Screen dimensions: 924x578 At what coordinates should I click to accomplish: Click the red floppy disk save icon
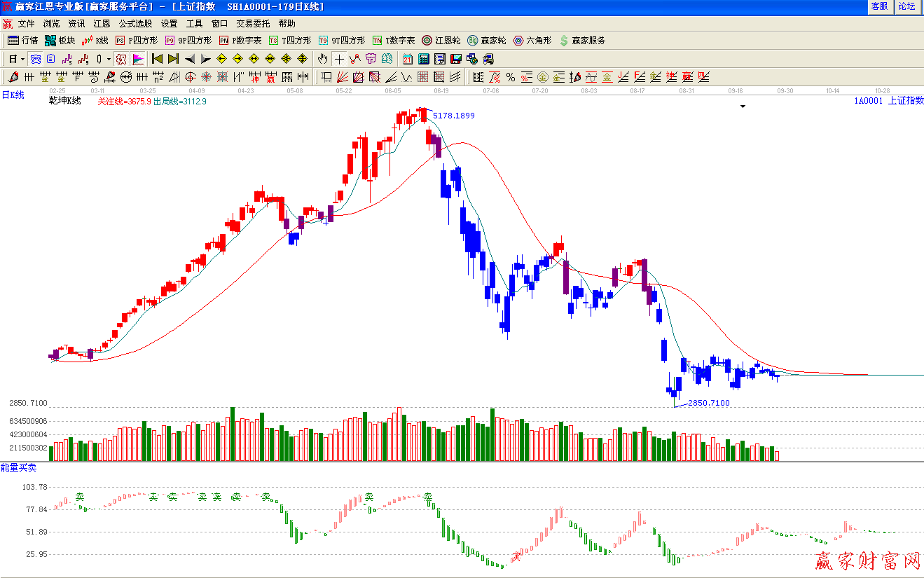coord(455,59)
